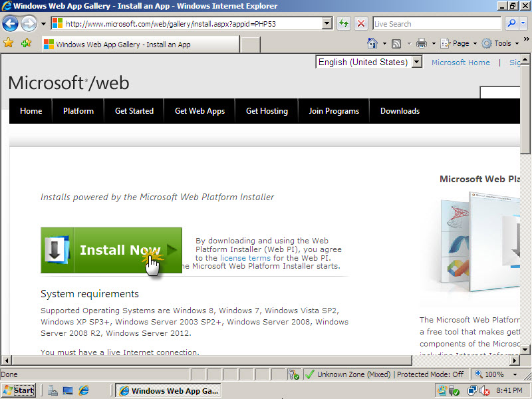
Task: Click the 100% zoom level button
Action: pyautogui.click(x=489, y=374)
